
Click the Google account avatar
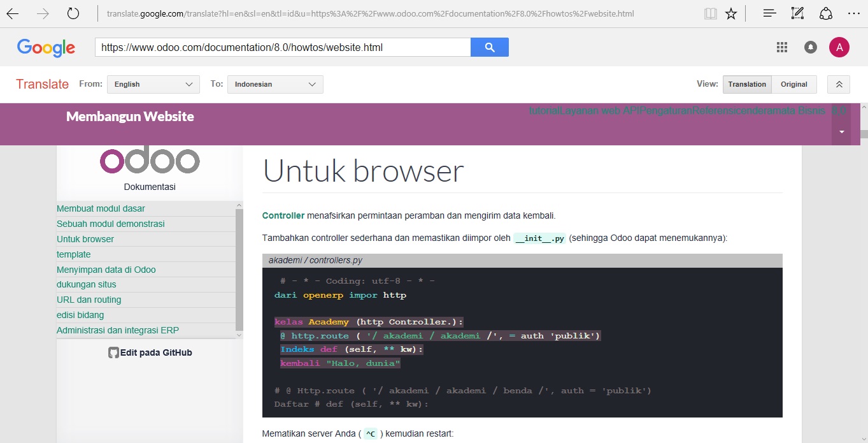(x=839, y=47)
